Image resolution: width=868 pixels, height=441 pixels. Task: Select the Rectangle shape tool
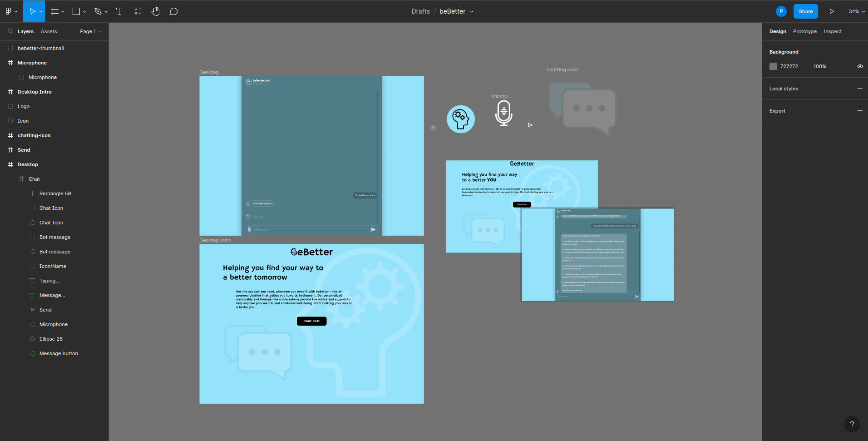pos(76,11)
